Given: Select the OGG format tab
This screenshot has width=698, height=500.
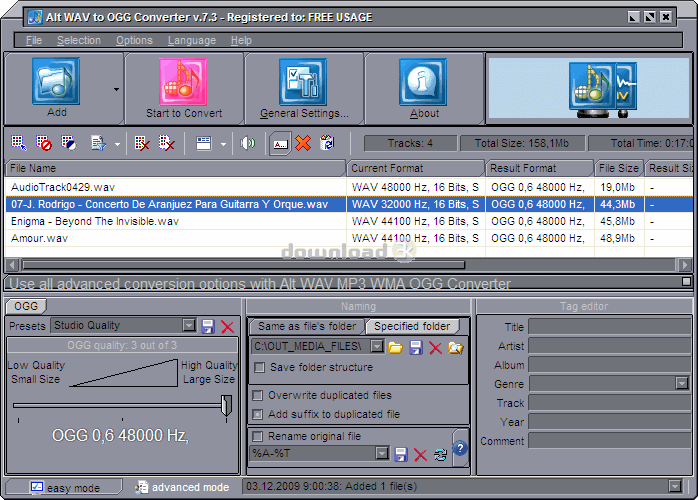Looking at the screenshot, I should click(x=26, y=306).
